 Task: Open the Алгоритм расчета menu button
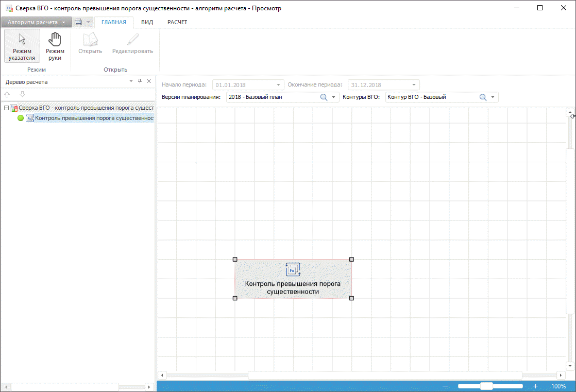36,22
